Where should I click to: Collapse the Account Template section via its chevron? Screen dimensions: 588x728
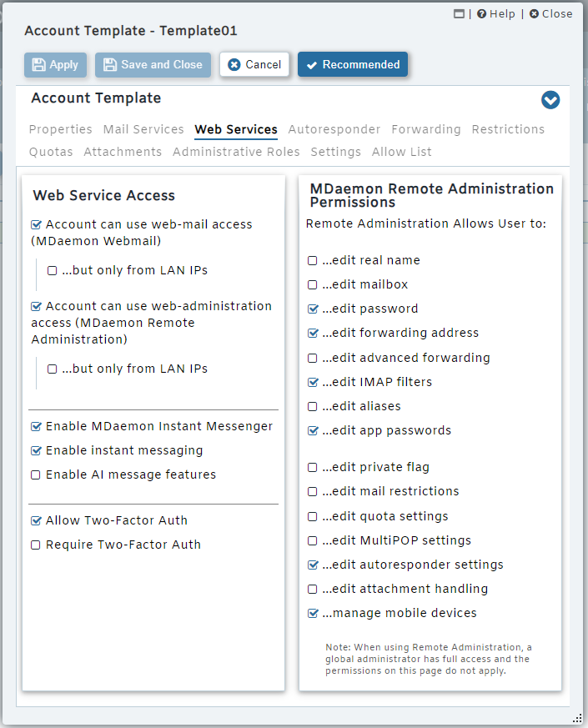550,100
